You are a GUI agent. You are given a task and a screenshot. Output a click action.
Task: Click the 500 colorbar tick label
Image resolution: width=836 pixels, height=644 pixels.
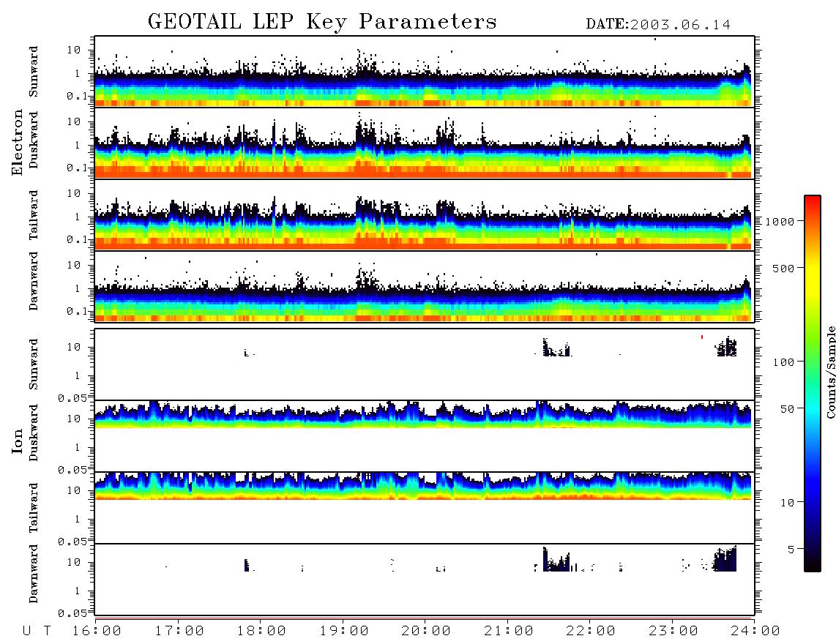(x=784, y=268)
